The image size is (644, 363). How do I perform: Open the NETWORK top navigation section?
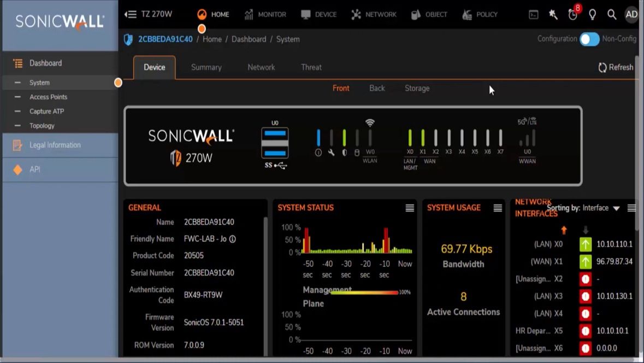pos(374,14)
